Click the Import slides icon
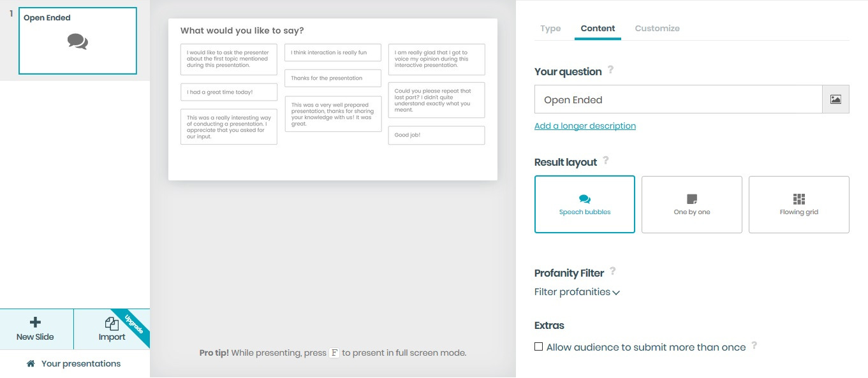The image size is (868, 378). [112, 324]
